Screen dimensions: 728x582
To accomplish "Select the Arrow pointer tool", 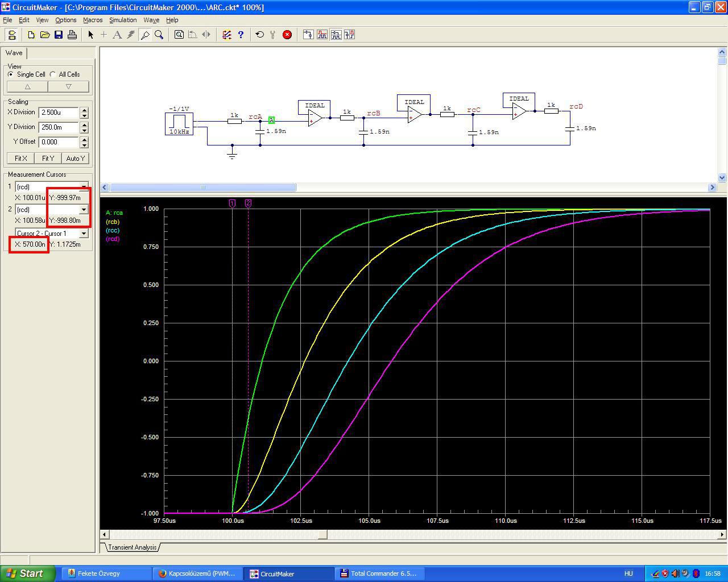I will tap(90, 35).
